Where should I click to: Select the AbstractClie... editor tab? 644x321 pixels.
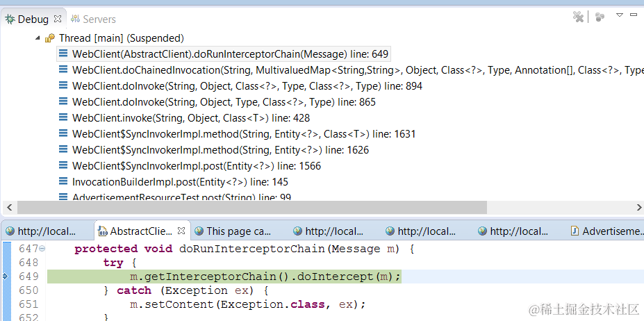(x=141, y=231)
